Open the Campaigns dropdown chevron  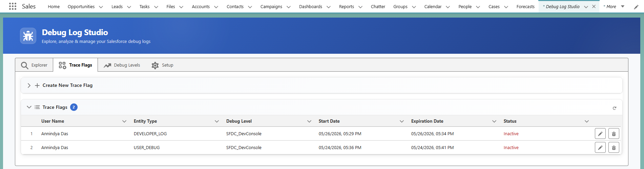[289, 7]
